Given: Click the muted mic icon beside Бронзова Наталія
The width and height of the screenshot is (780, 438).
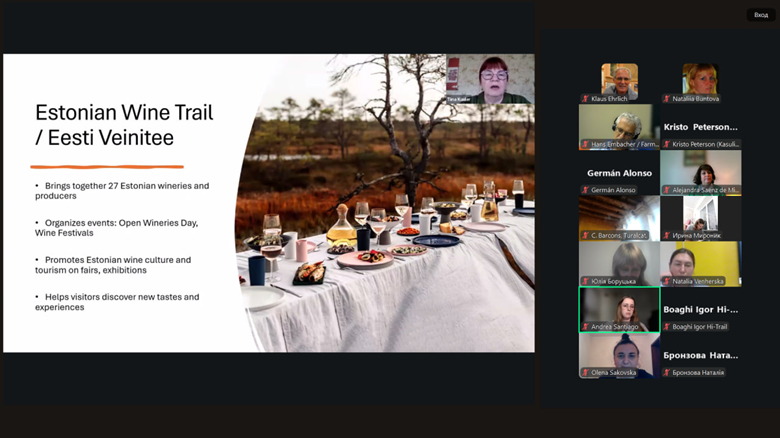Looking at the screenshot, I should click(667, 372).
